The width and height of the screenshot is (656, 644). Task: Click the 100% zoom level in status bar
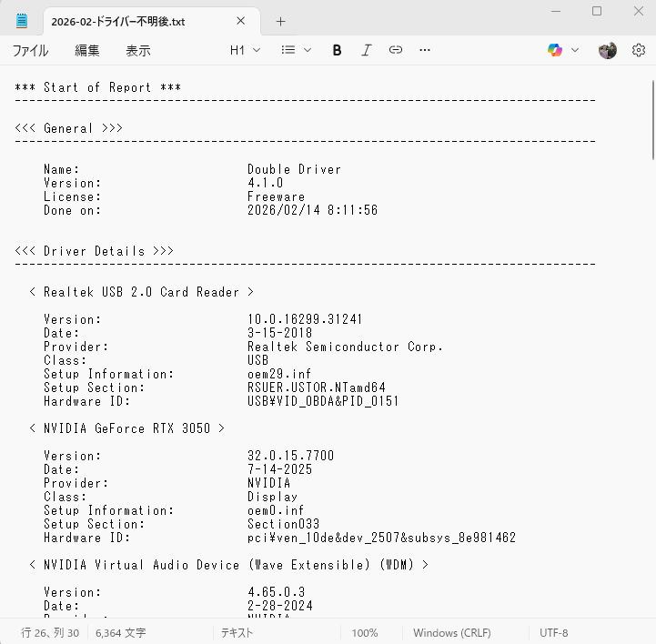tap(365, 633)
